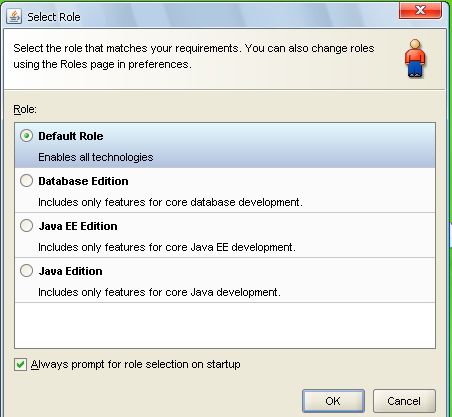Click the Java cup icon in title bar
Viewport: 452px width, 417px height.
(14, 16)
